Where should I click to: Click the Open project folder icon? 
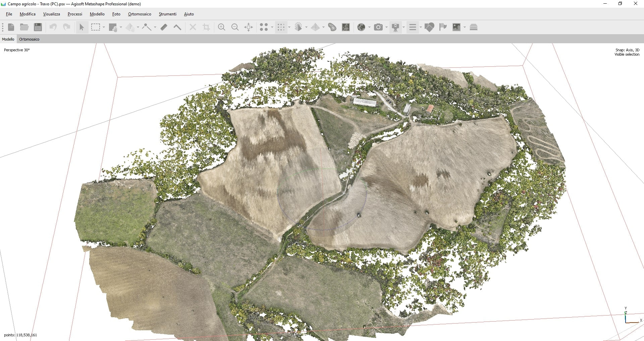click(x=24, y=27)
